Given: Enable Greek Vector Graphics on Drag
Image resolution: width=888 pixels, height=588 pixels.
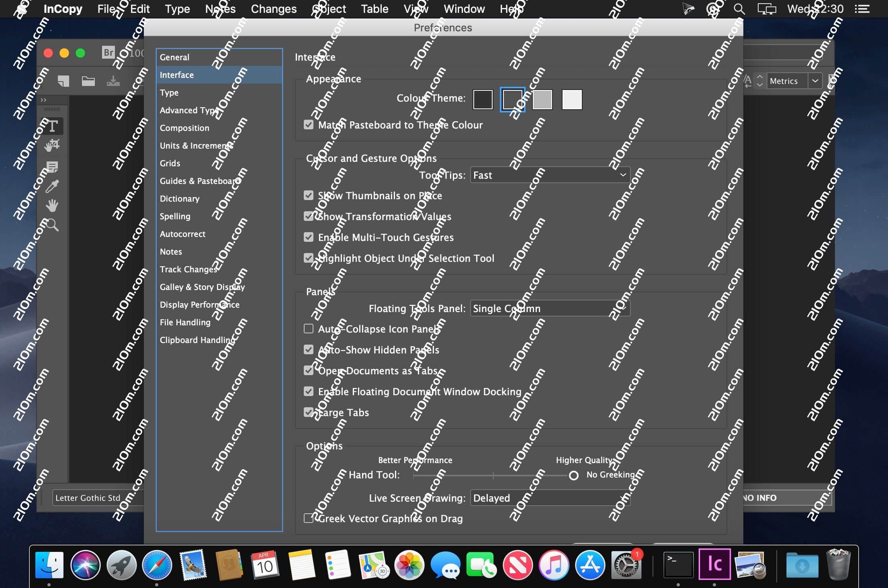Looking at the screenshot, I should [309, 518].
